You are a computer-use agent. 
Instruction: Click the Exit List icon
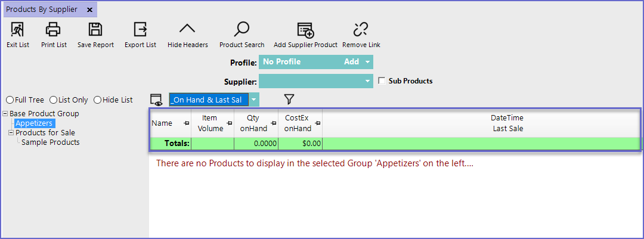[17, 29]
